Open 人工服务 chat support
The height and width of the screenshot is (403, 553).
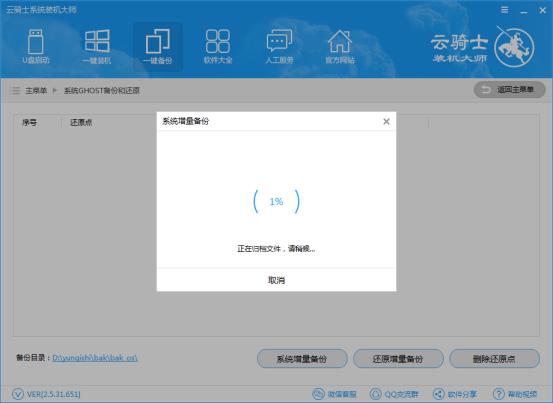[x=279, y=47]
